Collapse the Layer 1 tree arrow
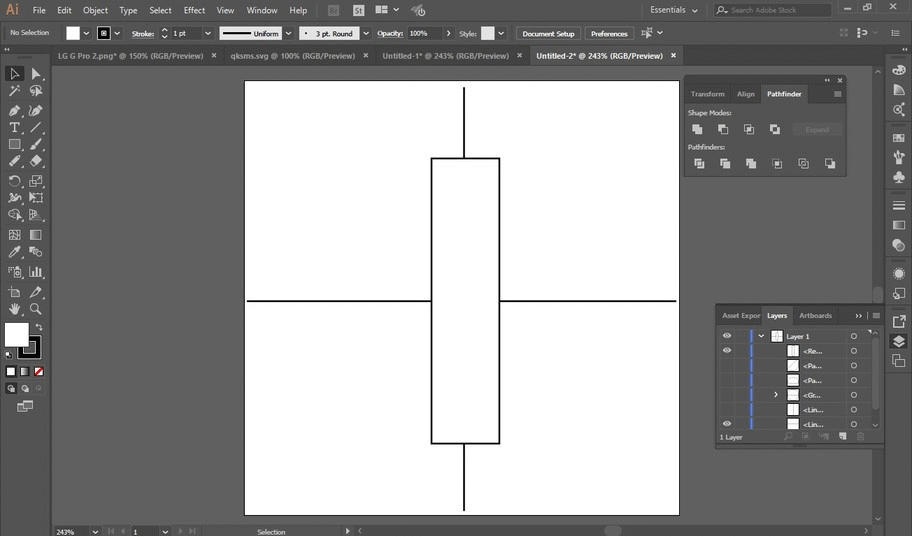Image resolution: width=912 pixels, height=537 pixels. 761,336
